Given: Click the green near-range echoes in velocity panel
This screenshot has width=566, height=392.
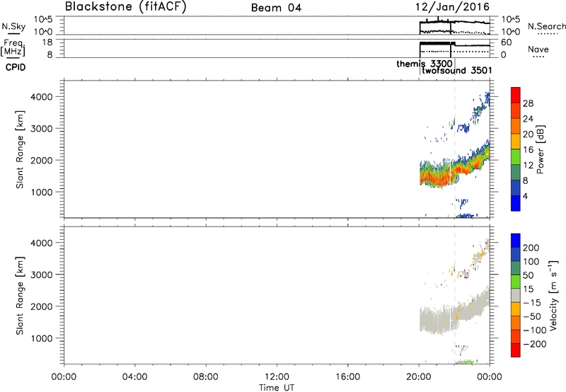Looking at the screenshot, I should click(466, 361).
